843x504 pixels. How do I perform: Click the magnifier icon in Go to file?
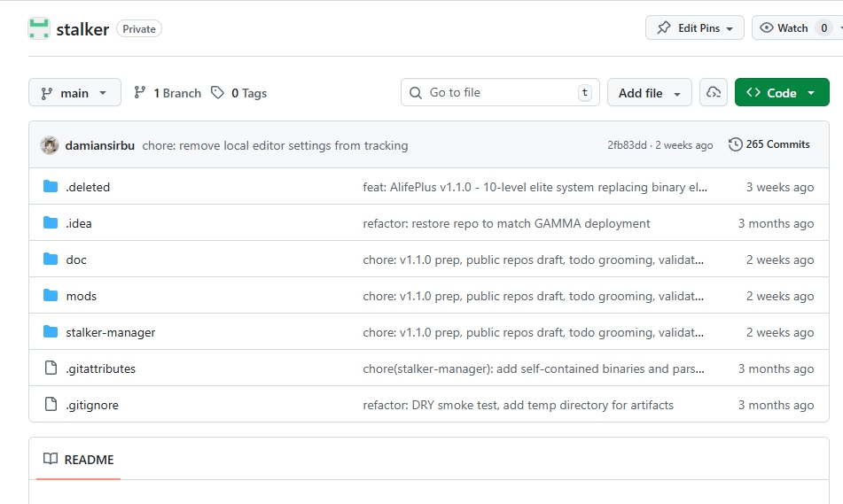pyautogui.click(x=416, y=93)
